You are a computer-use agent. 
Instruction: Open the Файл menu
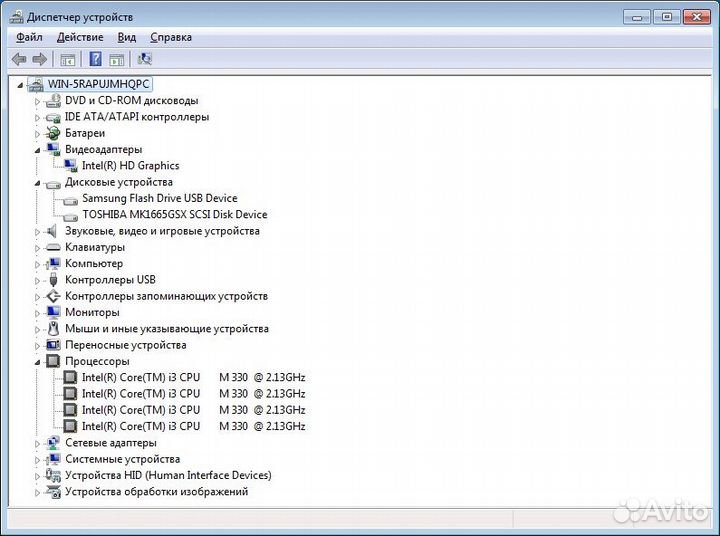[29, 37]
